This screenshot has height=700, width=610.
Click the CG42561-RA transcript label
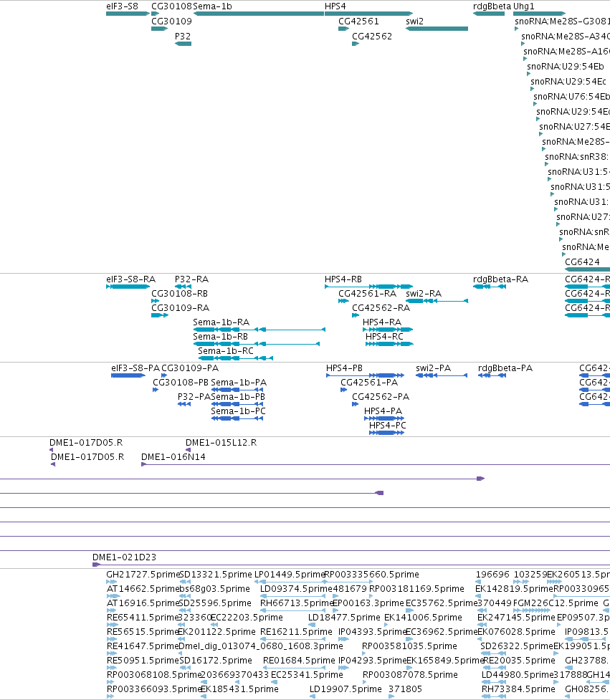tap(368, 294)
